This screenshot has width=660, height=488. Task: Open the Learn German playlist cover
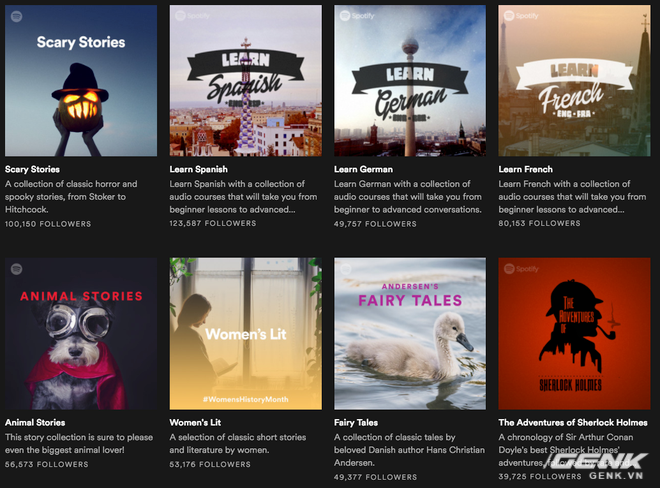point(410,80)
